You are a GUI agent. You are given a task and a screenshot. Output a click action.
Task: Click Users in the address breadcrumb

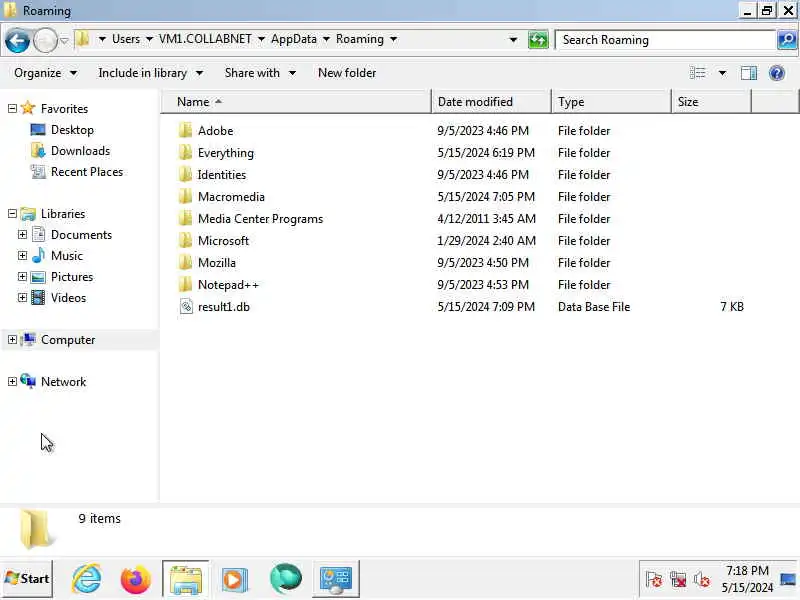126,39
